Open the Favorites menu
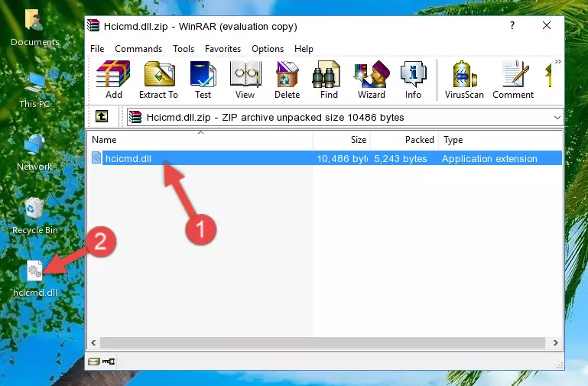 223,49
